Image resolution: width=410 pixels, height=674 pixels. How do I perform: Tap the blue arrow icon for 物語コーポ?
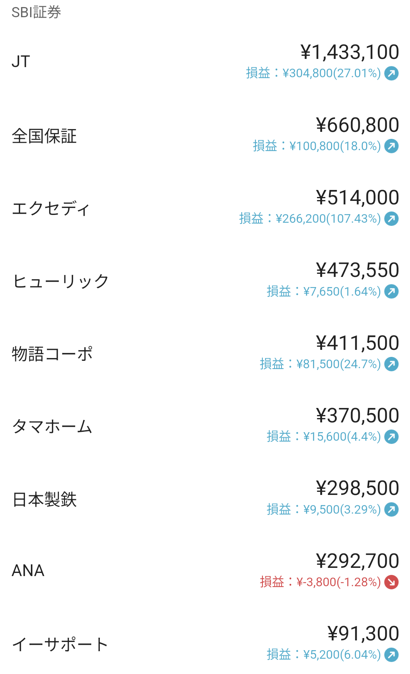tap(391, 364)
